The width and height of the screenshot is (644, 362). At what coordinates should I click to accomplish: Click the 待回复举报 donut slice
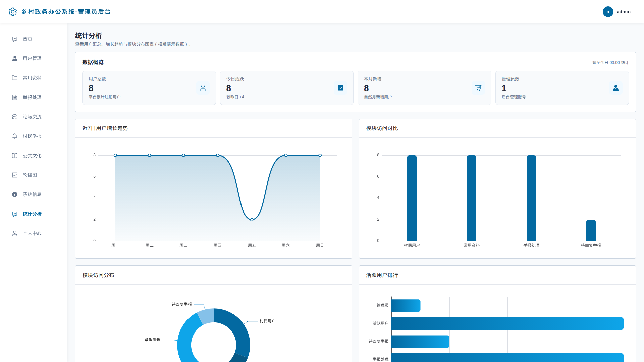(206, 316)
